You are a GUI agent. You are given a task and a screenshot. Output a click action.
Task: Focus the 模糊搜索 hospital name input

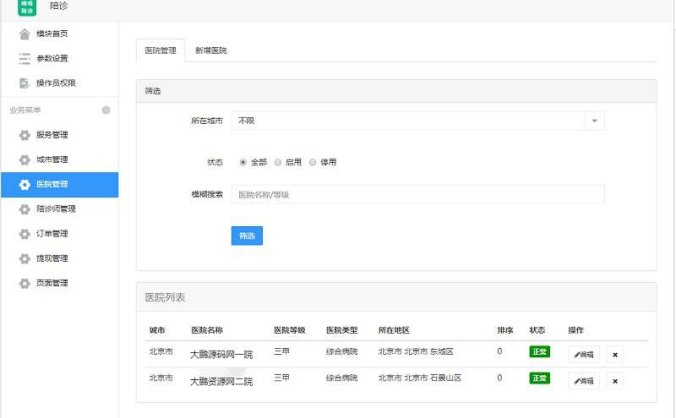click(418, 195)
